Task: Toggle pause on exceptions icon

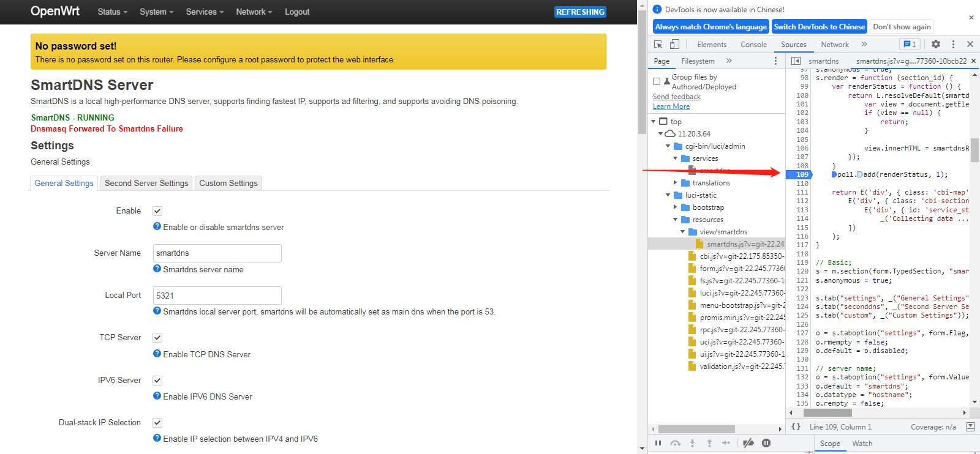Action: pyautogui.click(x=766, y=443)
